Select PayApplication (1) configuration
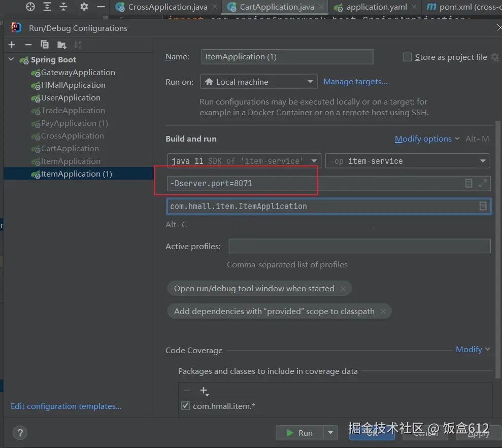The image size is (502, 448). tap(74, 123)
